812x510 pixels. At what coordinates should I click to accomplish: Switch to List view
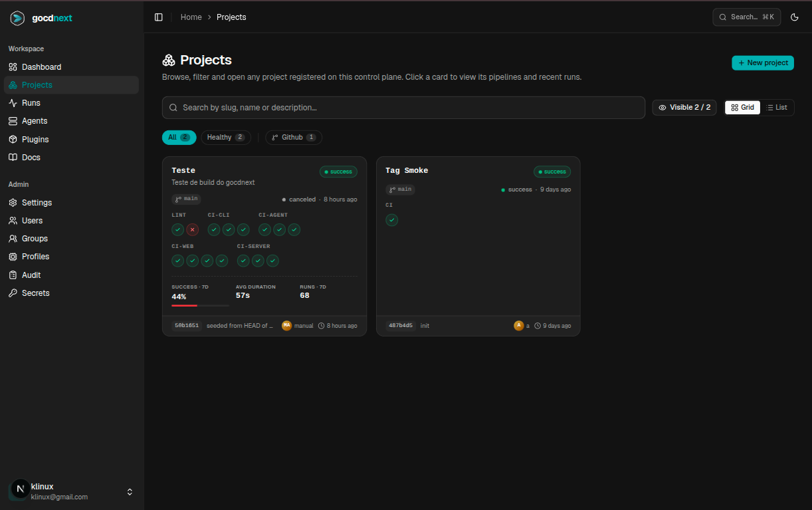click(x=777, y=108)
